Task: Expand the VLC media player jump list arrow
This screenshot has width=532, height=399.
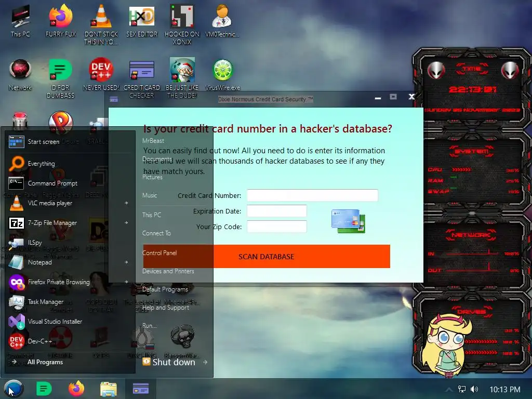Action: point(126,203)
